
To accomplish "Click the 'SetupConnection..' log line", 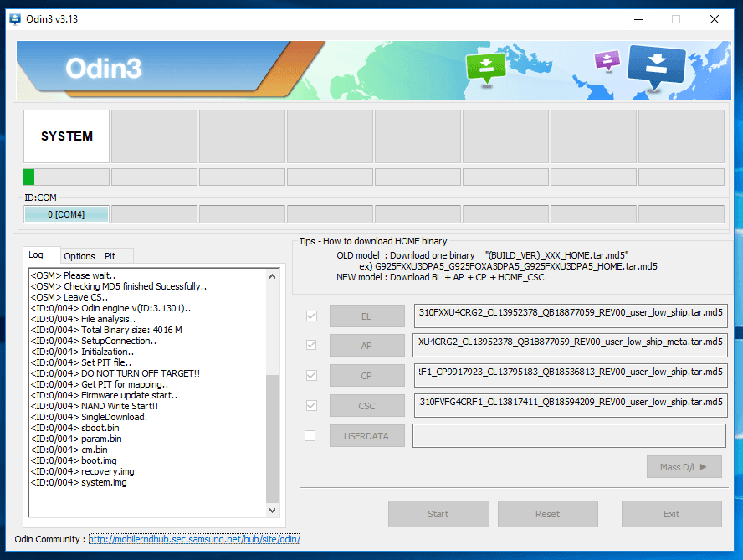I will coord(94,341).
